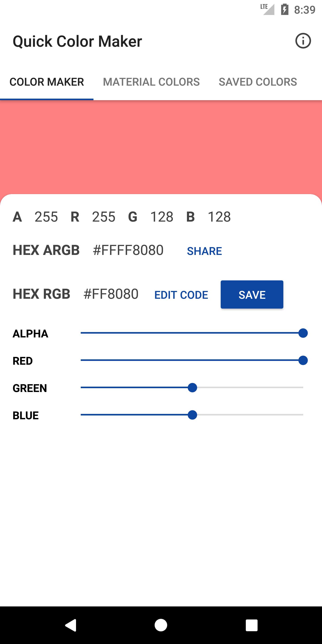Tap the battery status icon

click(x=284, y=9)
